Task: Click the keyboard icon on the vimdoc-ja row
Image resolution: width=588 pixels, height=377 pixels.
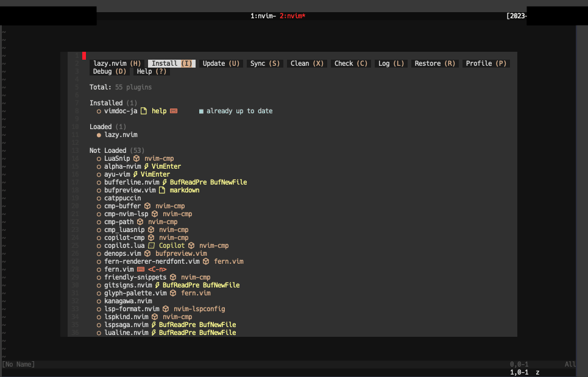Action: (x=174, y=111)
